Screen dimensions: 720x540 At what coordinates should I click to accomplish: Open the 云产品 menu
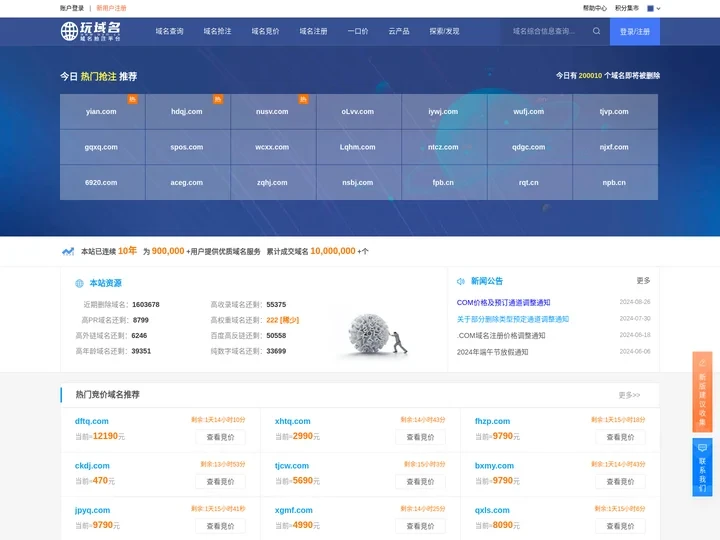[x=399, y=31]
